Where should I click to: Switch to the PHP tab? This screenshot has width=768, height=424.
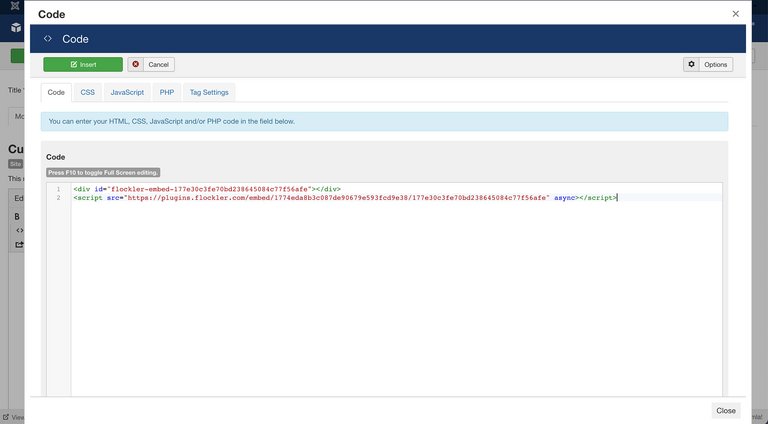click(167, 92)
